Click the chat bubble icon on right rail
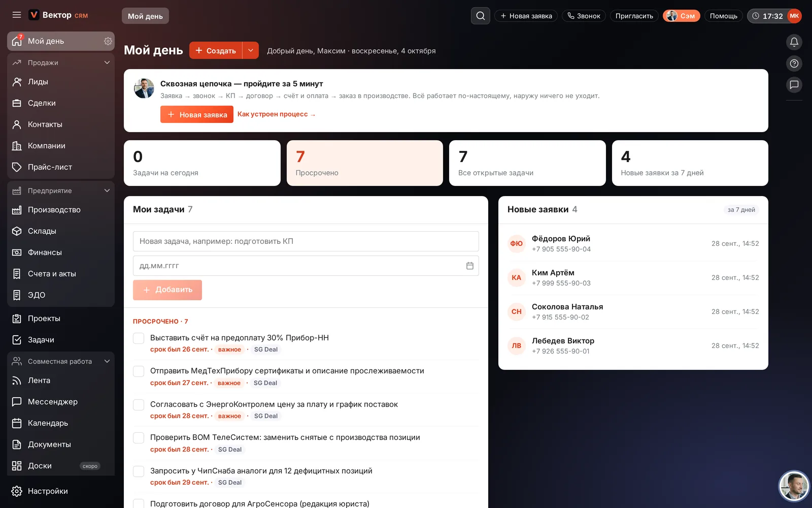This screenshot has width=812, height=508. (794, 85)
